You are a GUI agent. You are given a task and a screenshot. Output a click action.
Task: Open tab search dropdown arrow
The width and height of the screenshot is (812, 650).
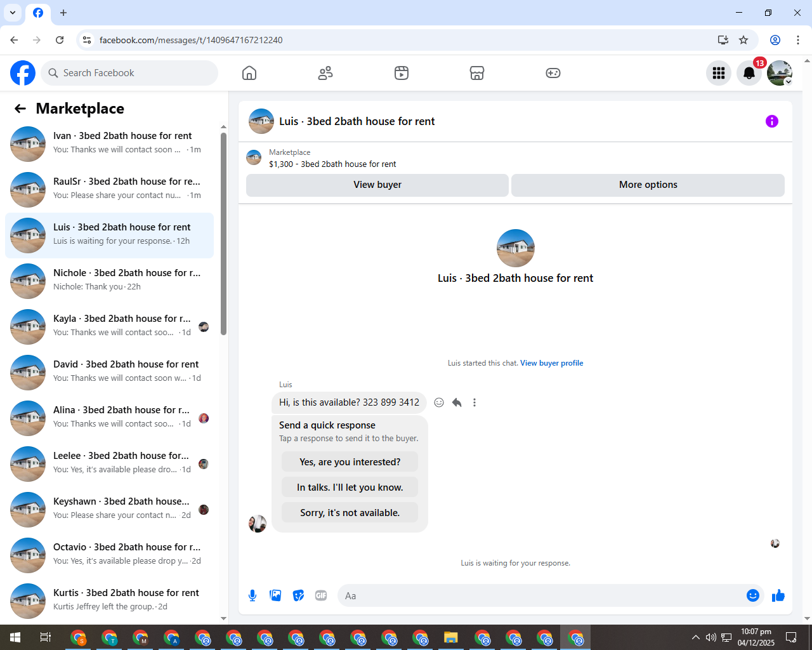[13, 13]
